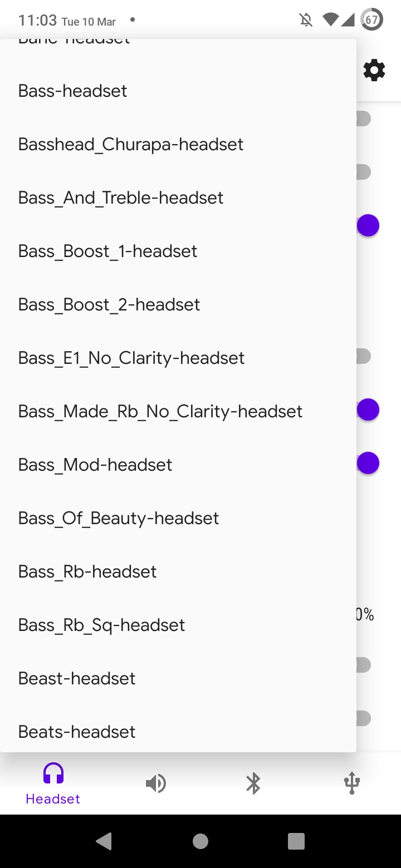
Task: Select Bass_Boost_1-headset option
Action: click(178, 251)
